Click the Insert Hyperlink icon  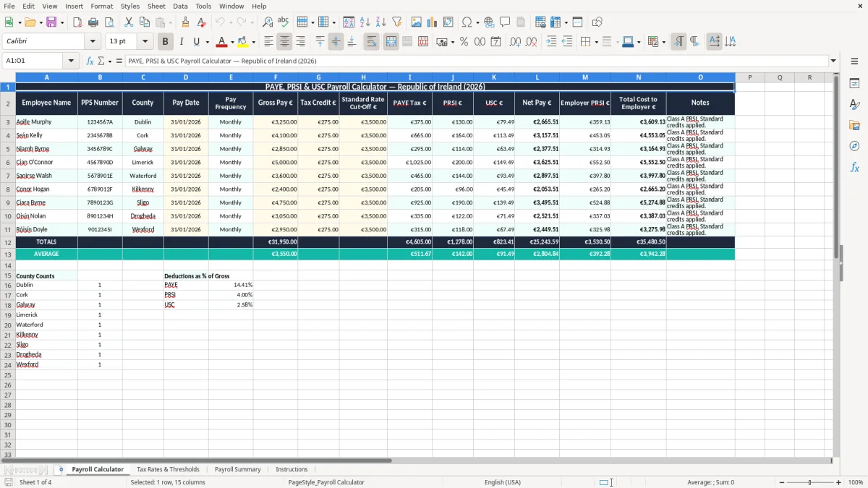click(x=489, y=22)
